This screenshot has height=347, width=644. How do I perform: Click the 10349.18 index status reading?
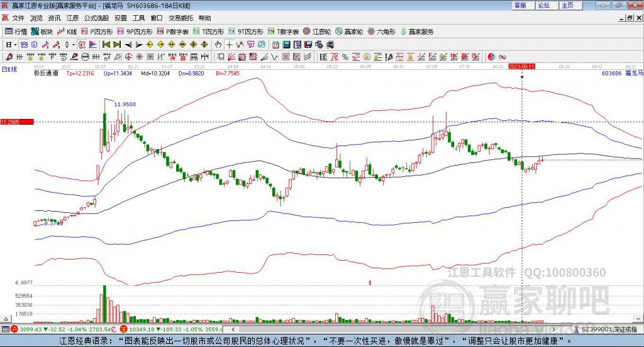[140, 329]
